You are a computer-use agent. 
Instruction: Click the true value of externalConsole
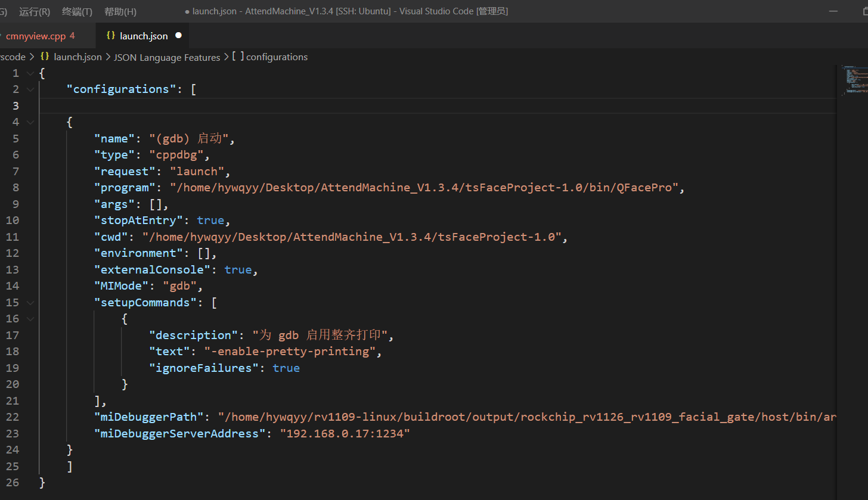[x=238, y=270]
